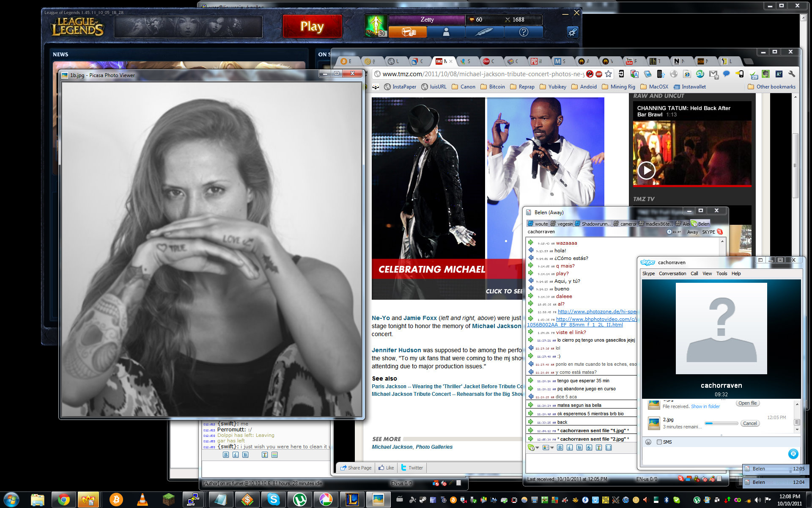Open League client help question mark

(x=524, y=32)
